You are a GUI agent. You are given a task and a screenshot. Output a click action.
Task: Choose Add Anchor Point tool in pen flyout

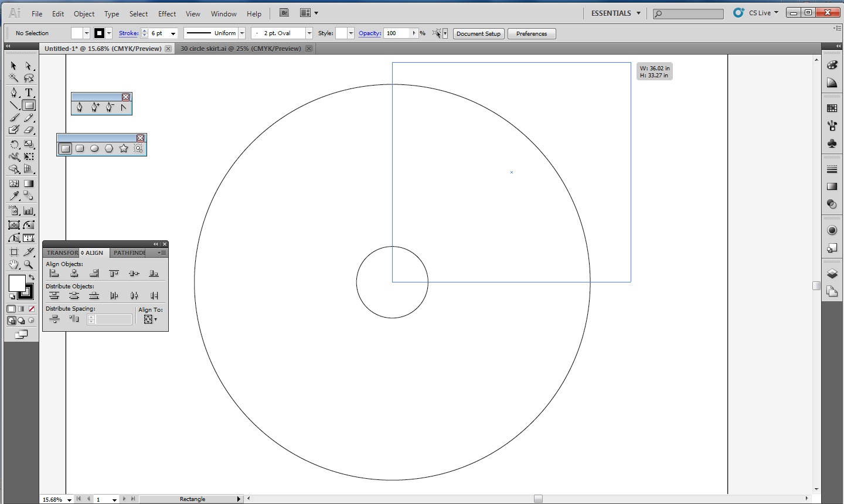coord(95,107)
